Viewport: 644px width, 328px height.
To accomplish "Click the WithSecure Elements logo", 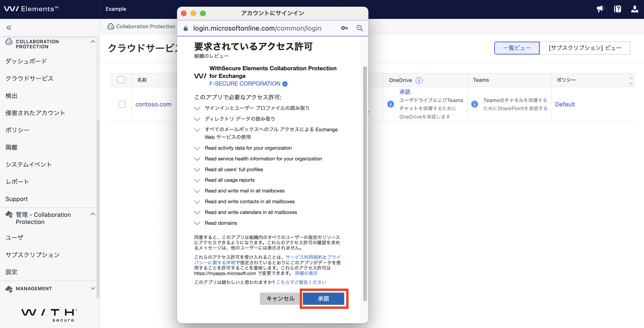I will [31, 9].
